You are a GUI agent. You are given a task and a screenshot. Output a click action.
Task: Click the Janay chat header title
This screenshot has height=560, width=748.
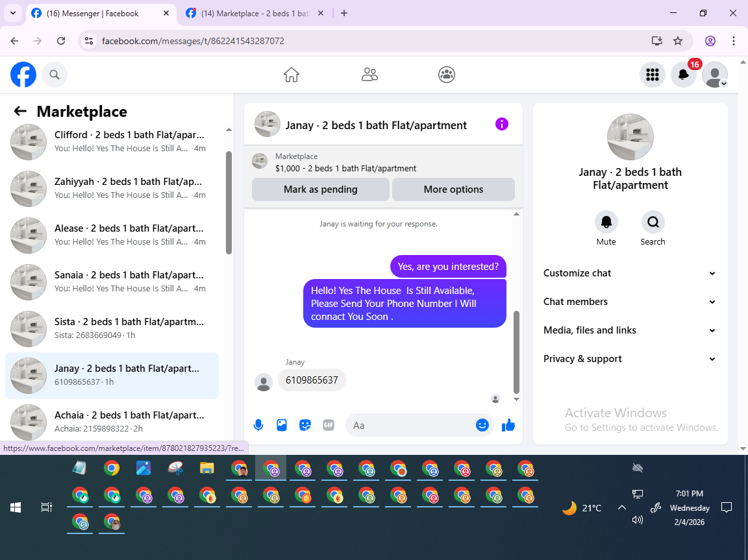(376, 125)
